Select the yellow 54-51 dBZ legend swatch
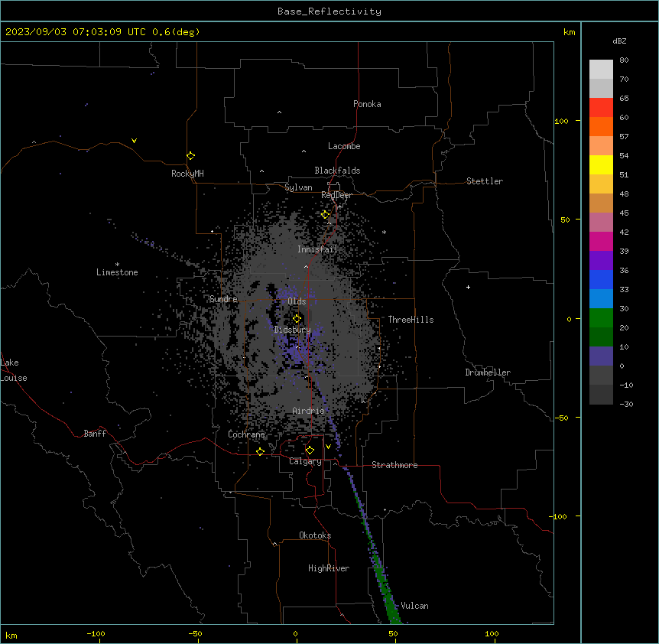The width and height of the screenshot is (659, 644). [x=601, y=164]
